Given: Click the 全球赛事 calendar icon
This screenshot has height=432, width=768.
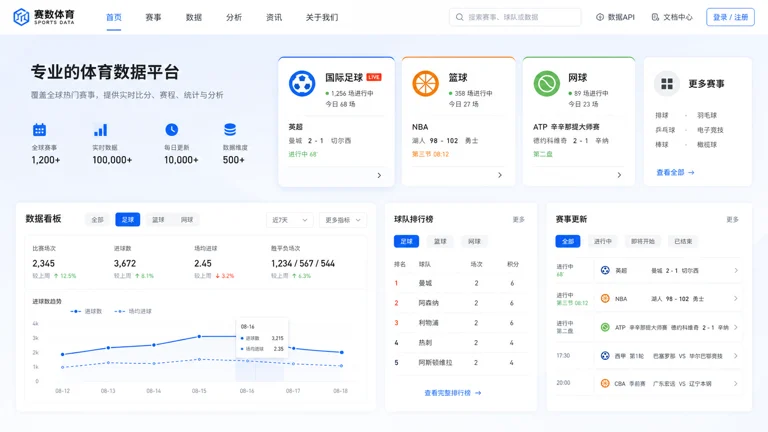Looking at the screenshot, I should pyautogui.click(x=39, y=130).
